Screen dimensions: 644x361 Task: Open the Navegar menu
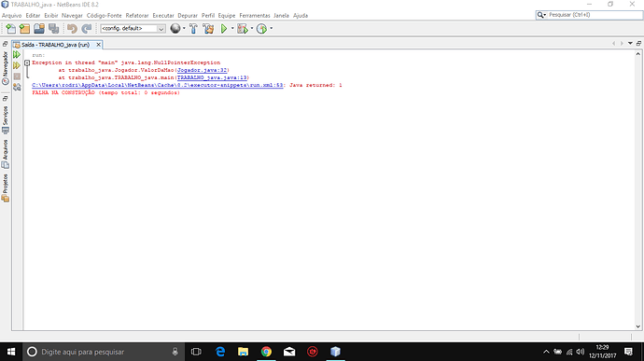pyautogui.click(x=72, y=15)
